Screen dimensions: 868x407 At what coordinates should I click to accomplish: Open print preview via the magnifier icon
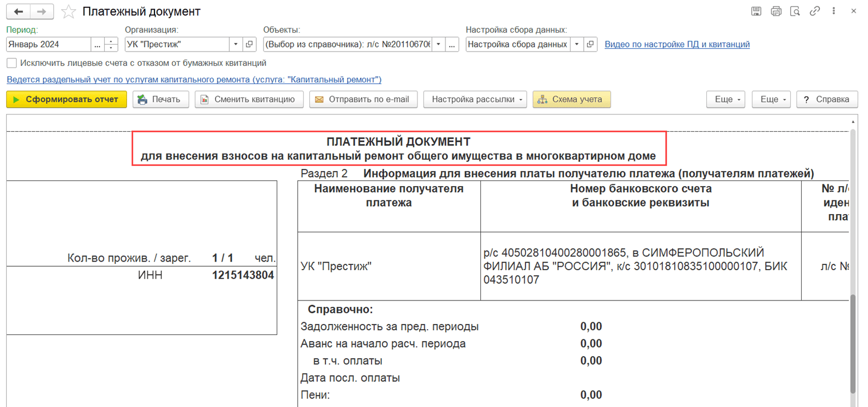pos(795,11)
